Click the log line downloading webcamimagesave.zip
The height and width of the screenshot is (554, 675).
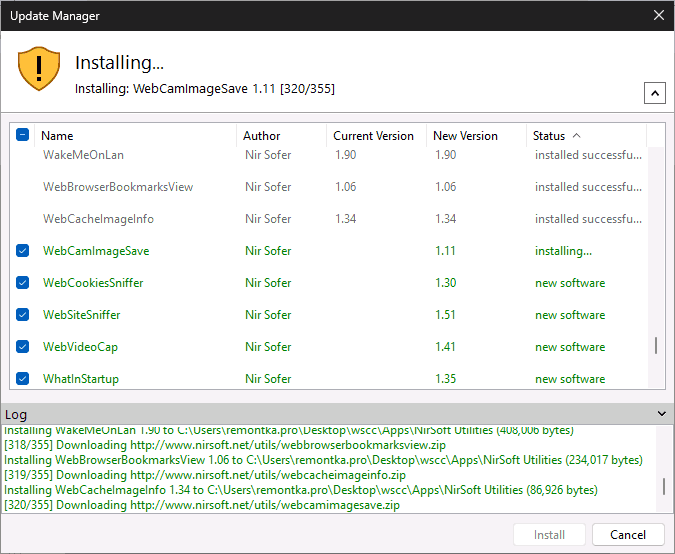pyautogui.click(x=202, y=505)
